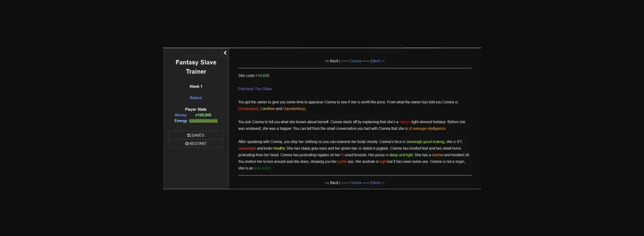The height and width of the screenshot is (236, 644).
Task: Click the green 15,830 price value
Action: [263, 76]
